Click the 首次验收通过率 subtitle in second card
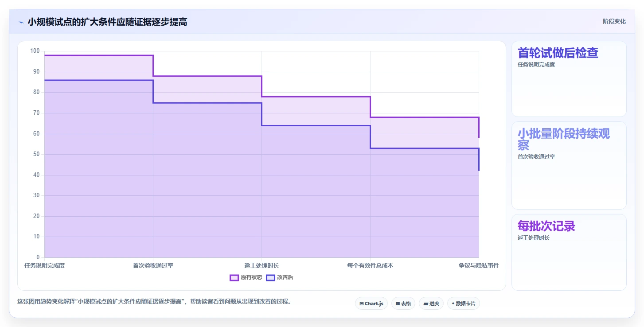The height and width of the screenshot is (327, 644). point(536,157)
